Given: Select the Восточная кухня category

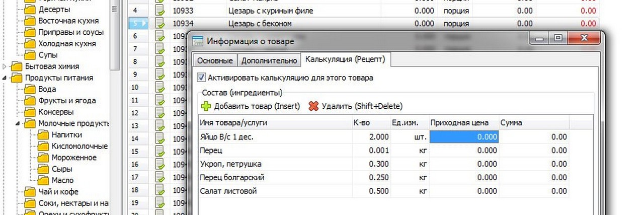Looking at the screenshot, I should point(68,21).
